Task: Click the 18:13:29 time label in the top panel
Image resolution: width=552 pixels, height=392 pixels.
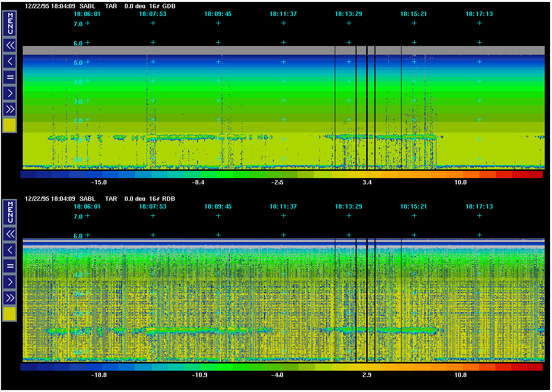Action: (348, 14)
